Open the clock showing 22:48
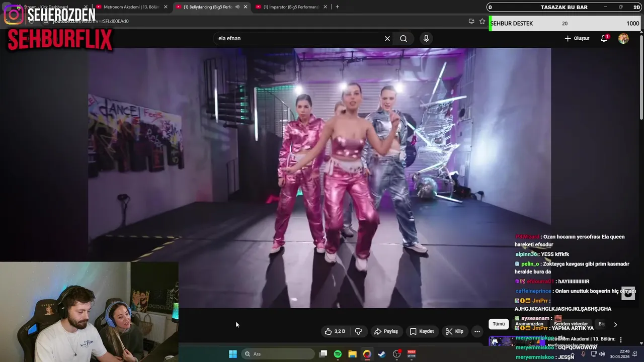Viewport: 644px width, 362px height. point(620,354)
